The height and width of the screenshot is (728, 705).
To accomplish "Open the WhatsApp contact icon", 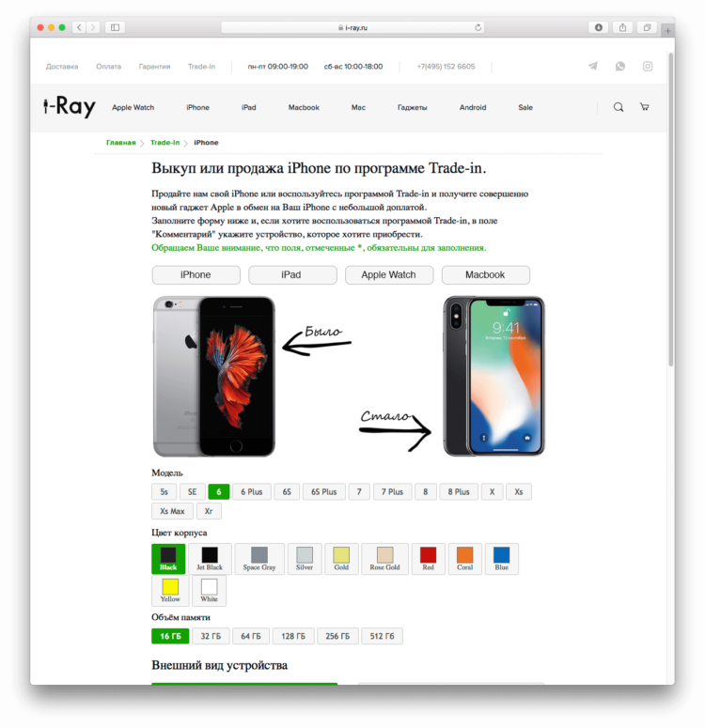I will coord(620,66).
